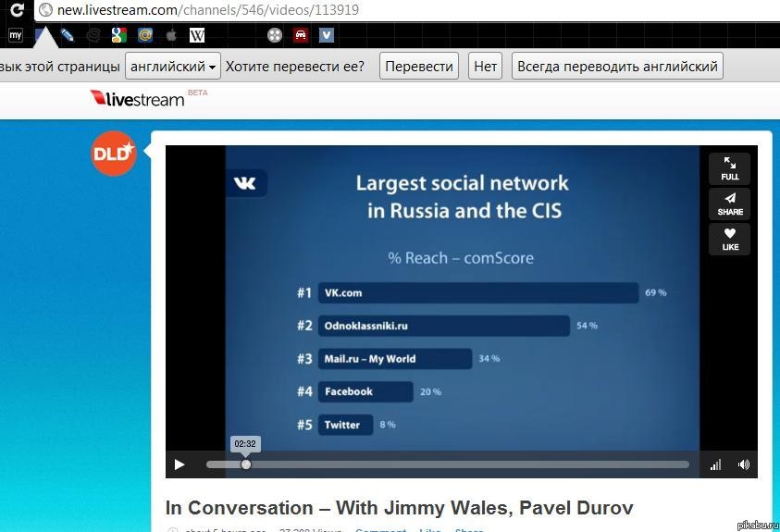This screenshot has height=532, width=780.
Task: Click the Livestream logo
Action: 137,98
